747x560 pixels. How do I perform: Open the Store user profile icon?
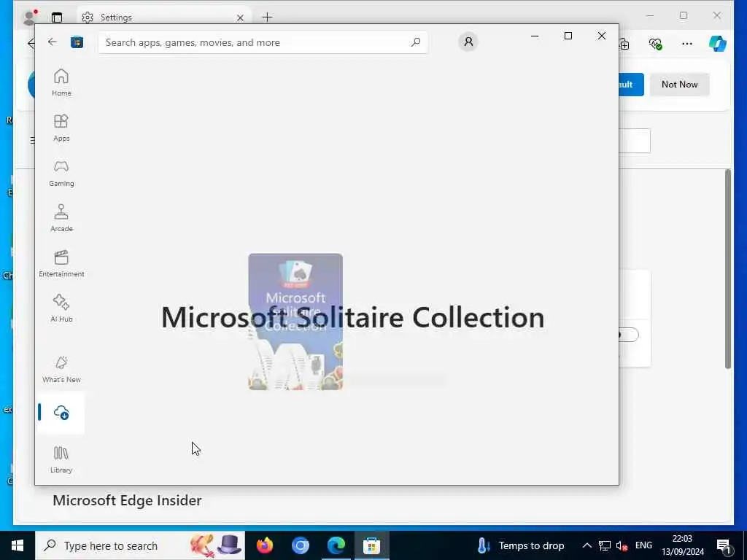[468, 42]
